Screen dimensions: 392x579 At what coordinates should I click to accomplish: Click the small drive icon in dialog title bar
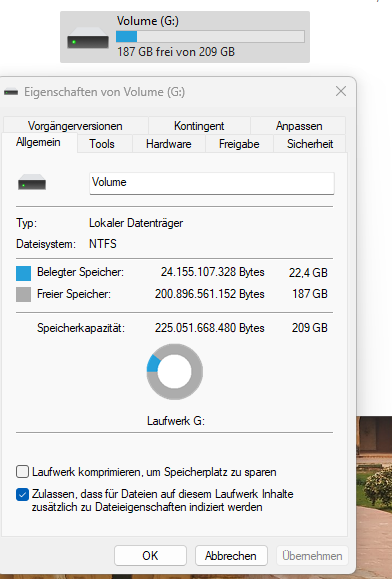click(11, 92)
